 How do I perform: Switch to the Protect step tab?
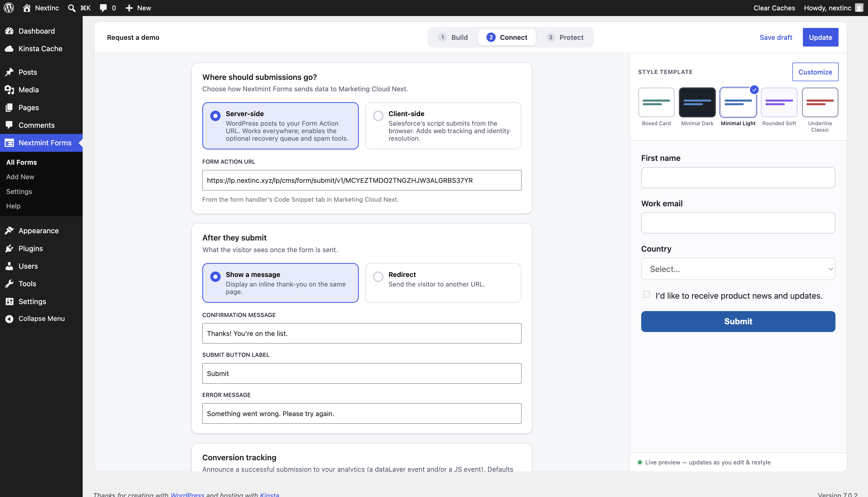tap(564, 37)
